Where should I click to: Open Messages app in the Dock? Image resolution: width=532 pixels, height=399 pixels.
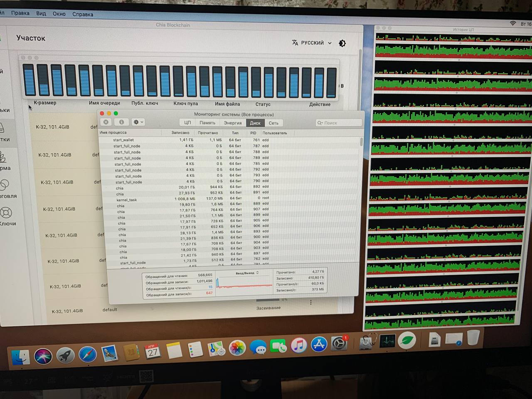pyautogui.click(x=258, y=347)
